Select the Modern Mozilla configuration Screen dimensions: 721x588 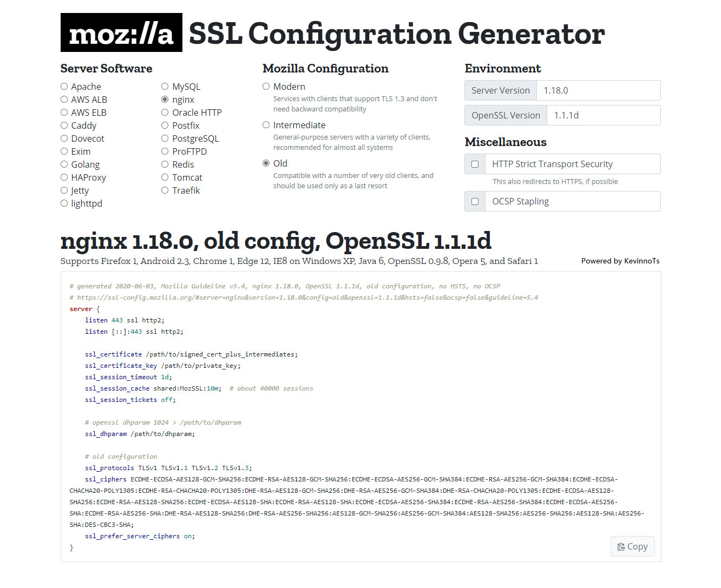tap(266, 87)
